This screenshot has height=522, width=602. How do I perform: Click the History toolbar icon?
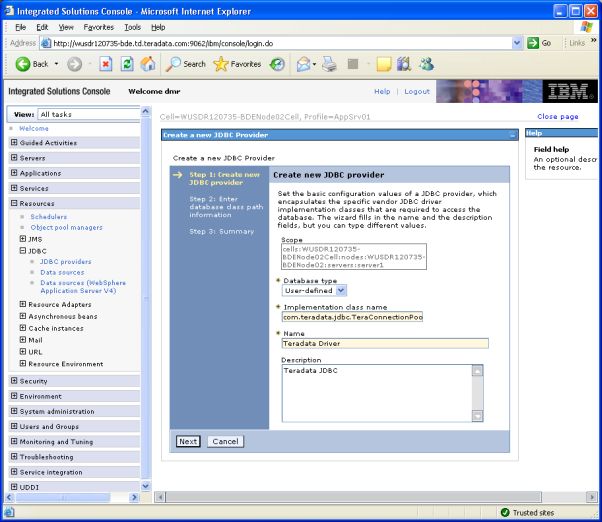[277, 64]
